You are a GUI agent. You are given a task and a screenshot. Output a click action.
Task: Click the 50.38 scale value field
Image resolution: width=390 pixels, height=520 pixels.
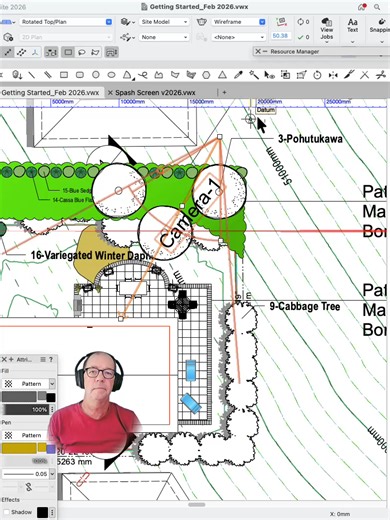click(280, 36)
